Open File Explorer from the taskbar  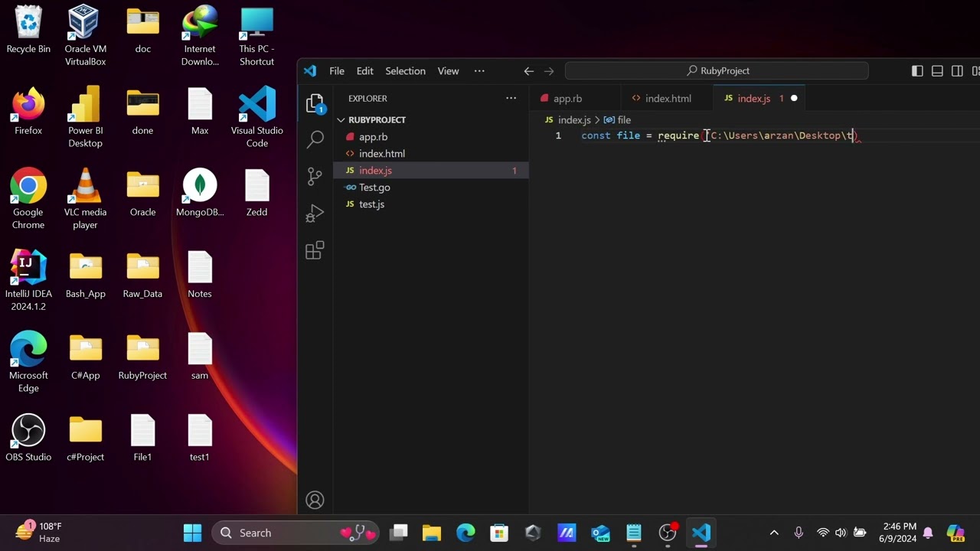(x=431, y=533)
